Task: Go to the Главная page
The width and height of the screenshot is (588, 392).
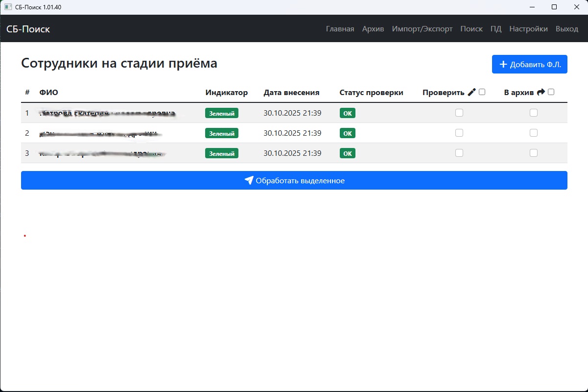Action: [x=340, y=29]
